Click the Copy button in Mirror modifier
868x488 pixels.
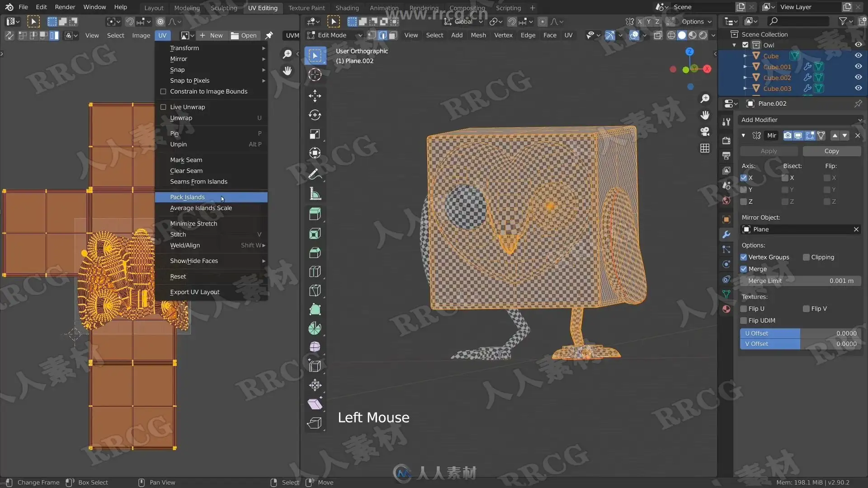tap(831, 151)
